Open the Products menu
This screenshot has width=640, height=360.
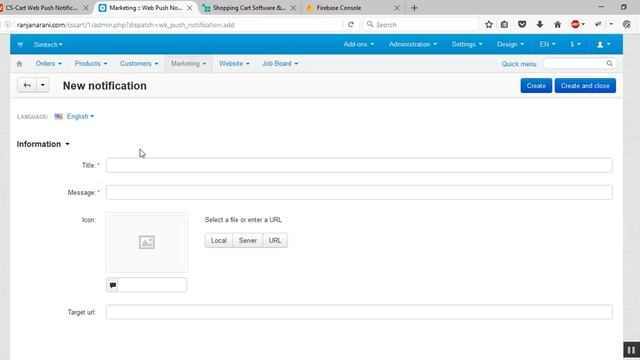pos(91,64)
